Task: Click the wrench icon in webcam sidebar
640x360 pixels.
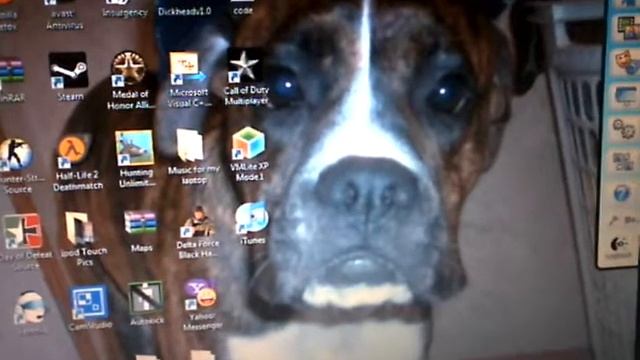Action: tap(614, 221)
